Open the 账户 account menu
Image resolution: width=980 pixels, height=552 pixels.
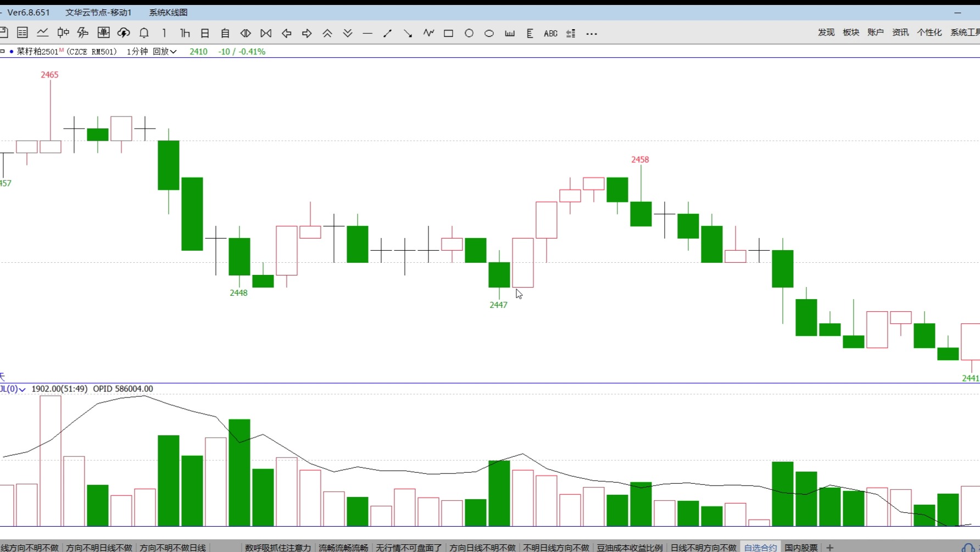coord(875,32)
